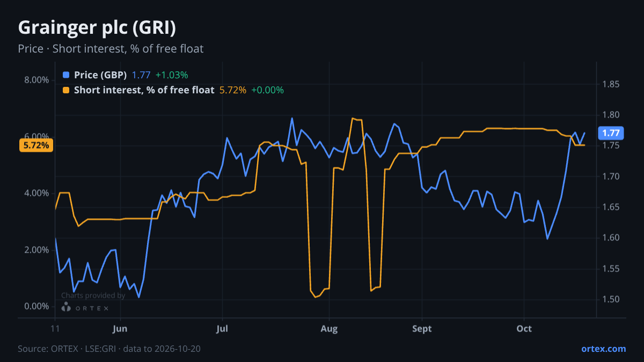
Task: Click the Jun x-axis label
Action: [x=120, y=329]
